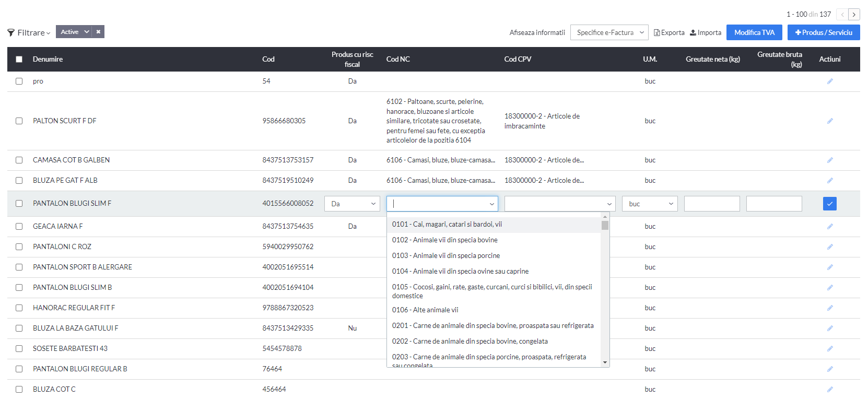Viewport: 868px width, 399px height.
Task: Sort by Cod column header
Action: click(x=268, y=60)
